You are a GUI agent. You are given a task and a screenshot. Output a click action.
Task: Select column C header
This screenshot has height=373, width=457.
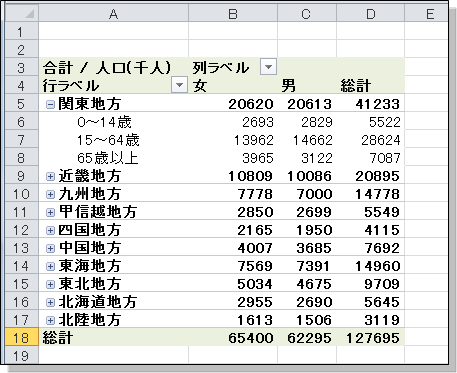[307, 14]
